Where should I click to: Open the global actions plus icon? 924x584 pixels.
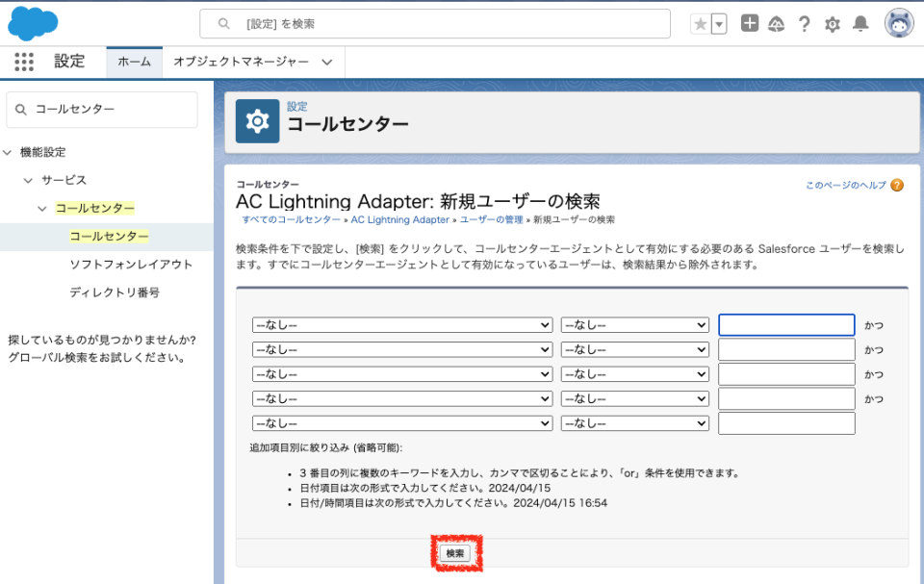tap(750, 24)
